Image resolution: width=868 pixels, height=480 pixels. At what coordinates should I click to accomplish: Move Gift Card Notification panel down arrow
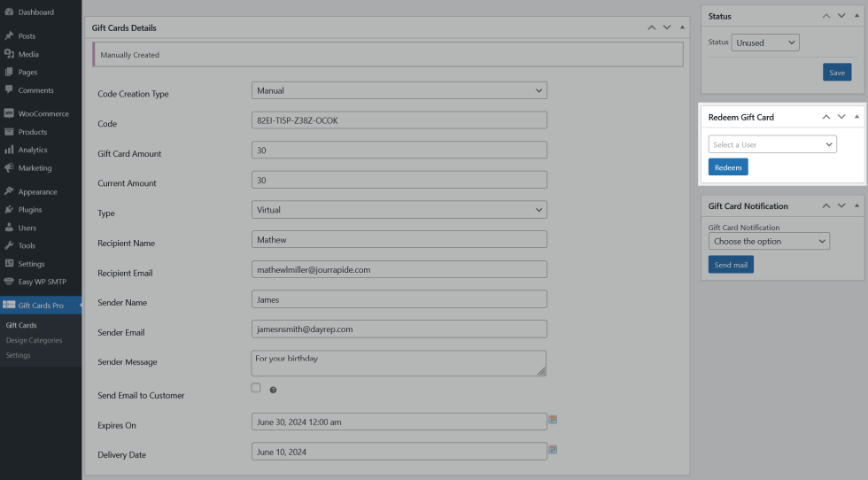[x=841, y=205]
